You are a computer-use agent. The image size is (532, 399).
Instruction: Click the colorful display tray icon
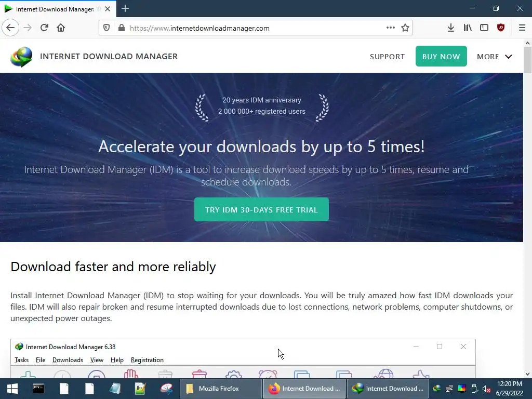462,389
